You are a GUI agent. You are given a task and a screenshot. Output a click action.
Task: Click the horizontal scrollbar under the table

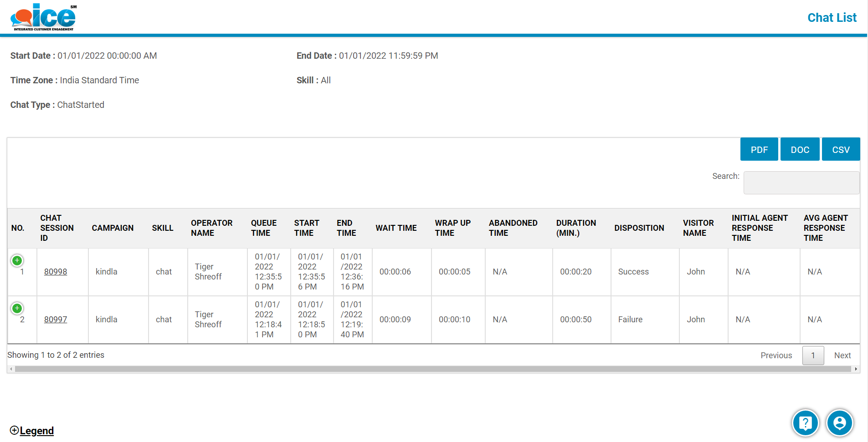coord(433,369)
